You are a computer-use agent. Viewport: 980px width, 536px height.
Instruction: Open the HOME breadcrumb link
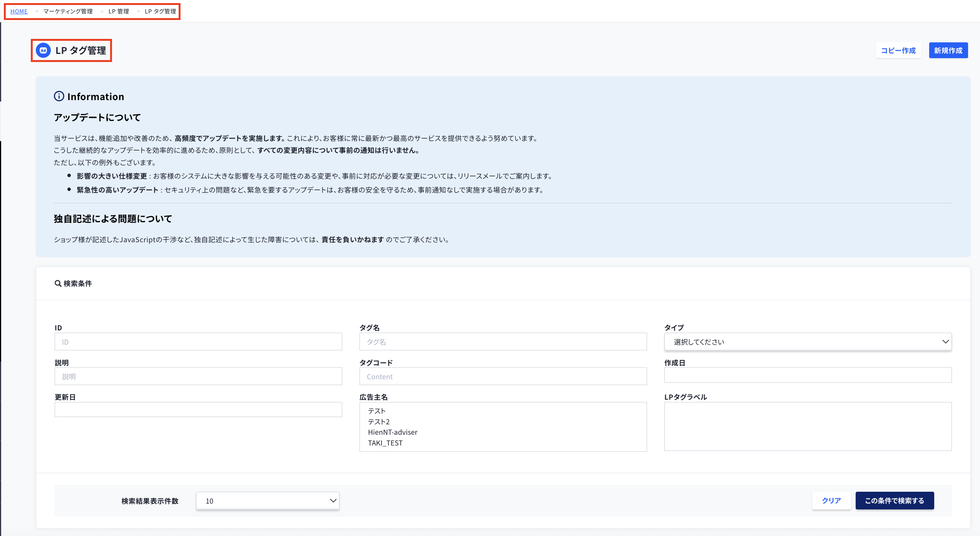coord(19,11)
